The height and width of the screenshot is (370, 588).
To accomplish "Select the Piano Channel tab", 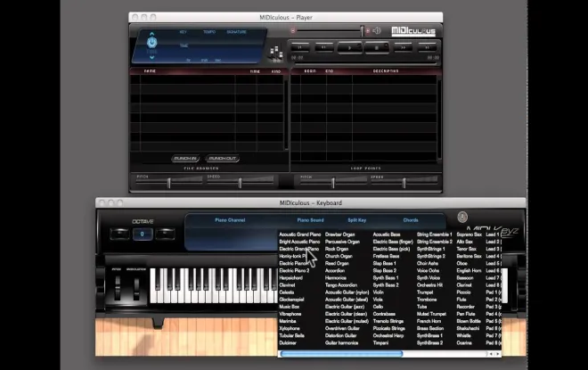I will pos(230,220).
